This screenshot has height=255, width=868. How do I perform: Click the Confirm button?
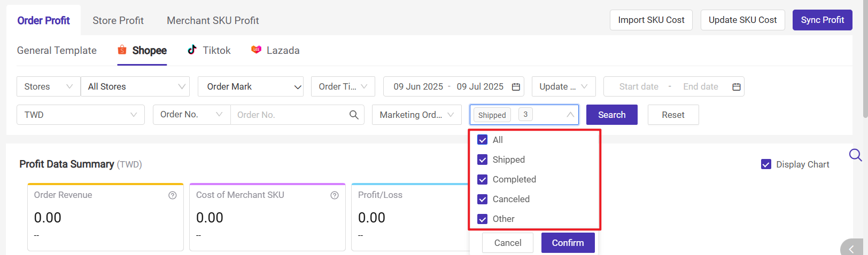[x=568, y=243]
